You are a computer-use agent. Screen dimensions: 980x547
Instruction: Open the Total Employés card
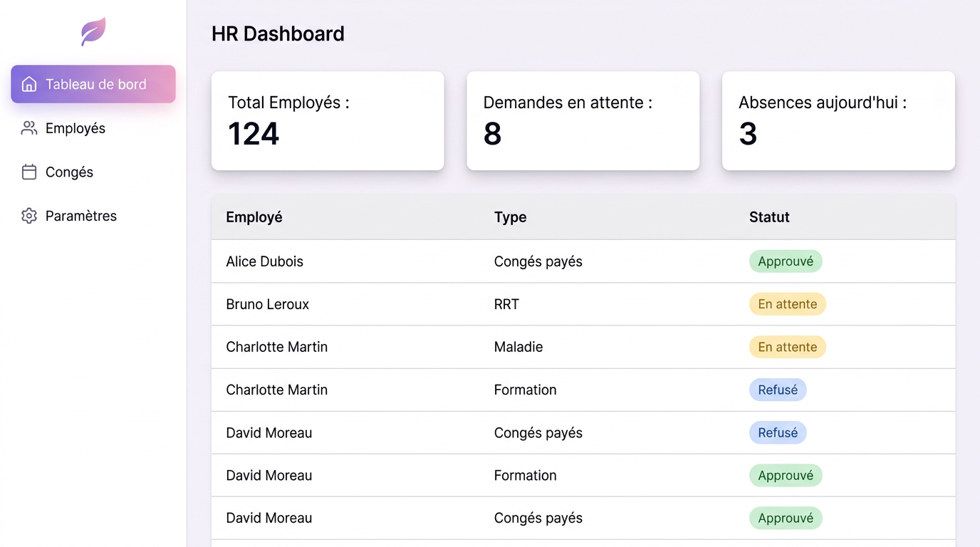coord(328,121)
